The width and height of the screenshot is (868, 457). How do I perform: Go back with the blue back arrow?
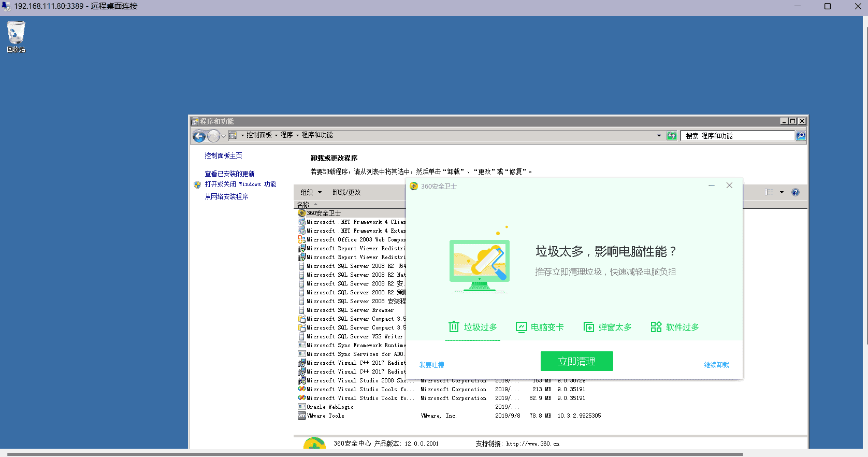click(199, 136)
